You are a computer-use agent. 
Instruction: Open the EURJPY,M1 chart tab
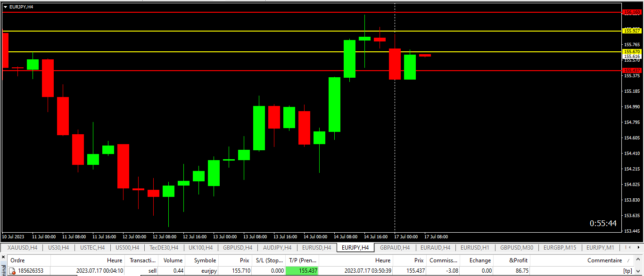[600, 247]
